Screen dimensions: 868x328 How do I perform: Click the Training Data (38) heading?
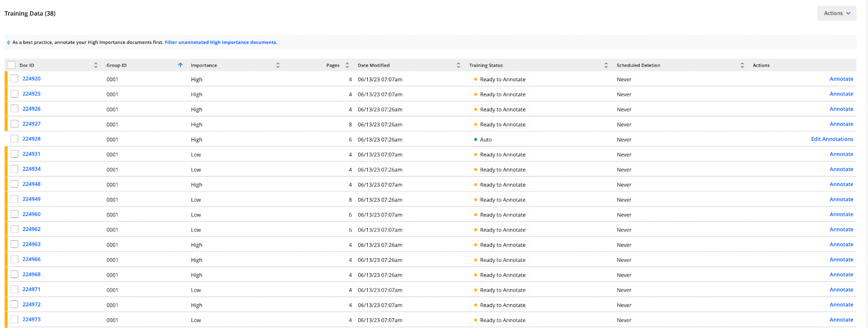tap(30, 14)
